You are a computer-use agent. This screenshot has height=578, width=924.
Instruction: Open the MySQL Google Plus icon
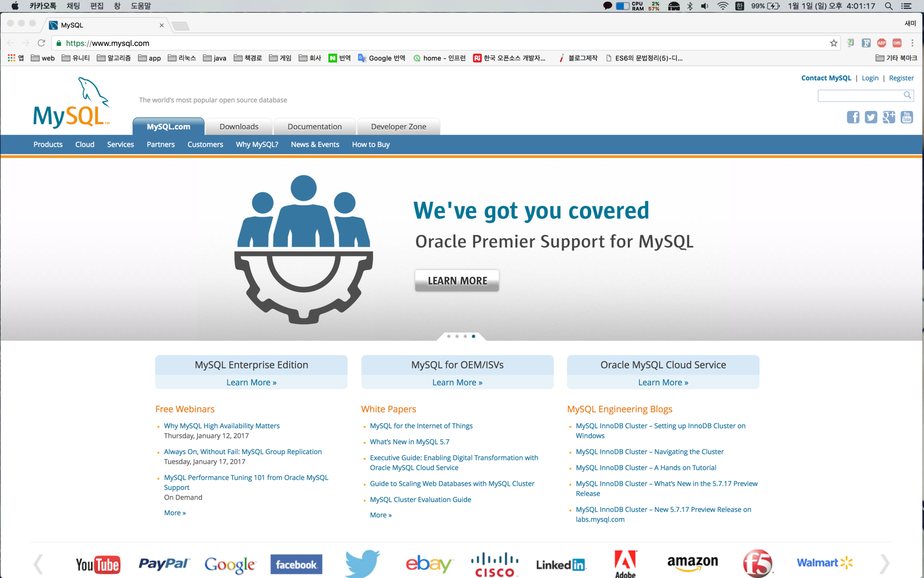tap(888, 117)
